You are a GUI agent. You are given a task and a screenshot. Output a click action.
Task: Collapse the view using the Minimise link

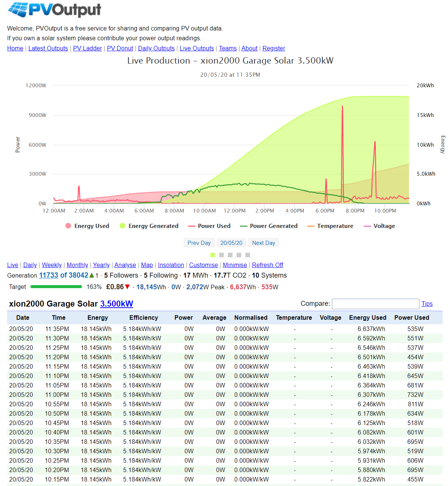[235, 265]
